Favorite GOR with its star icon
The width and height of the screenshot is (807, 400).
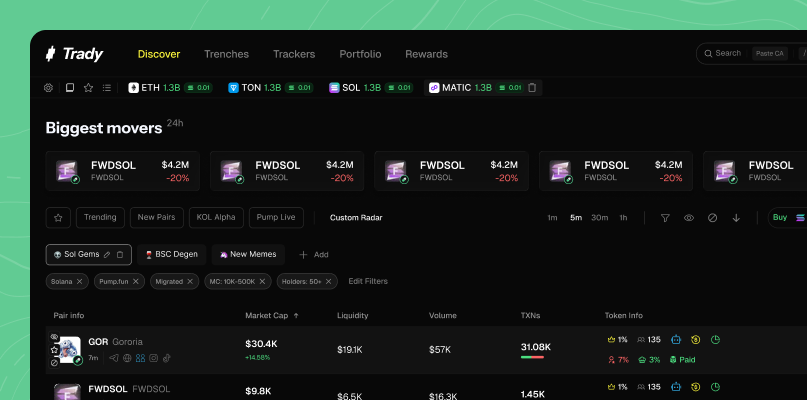[54, 350]
